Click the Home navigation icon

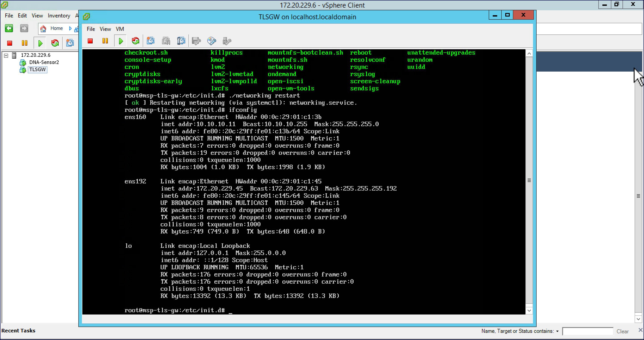(x=43, y=28)
